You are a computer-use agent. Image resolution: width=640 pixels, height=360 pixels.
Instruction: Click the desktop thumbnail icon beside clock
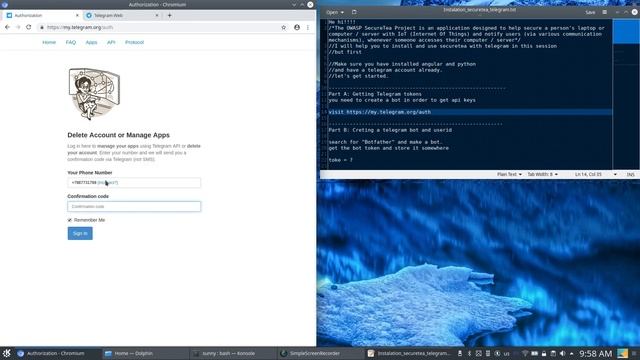(x=622, y=353)
